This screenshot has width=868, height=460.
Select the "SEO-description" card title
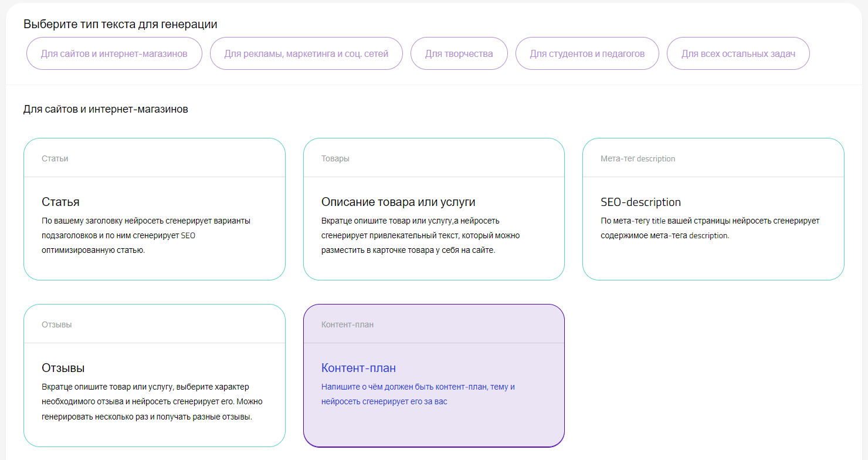tap(640, 202)
